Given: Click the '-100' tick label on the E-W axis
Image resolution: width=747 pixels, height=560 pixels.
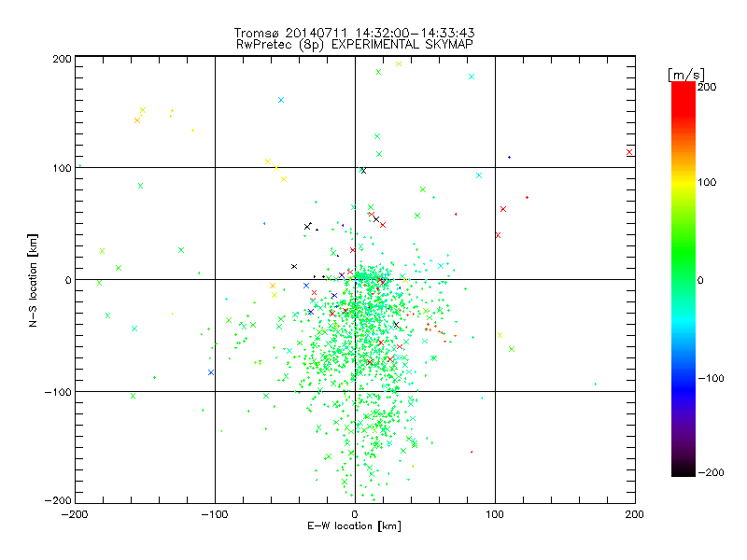Looking at the screenshot, I should [x=215, y=514].
